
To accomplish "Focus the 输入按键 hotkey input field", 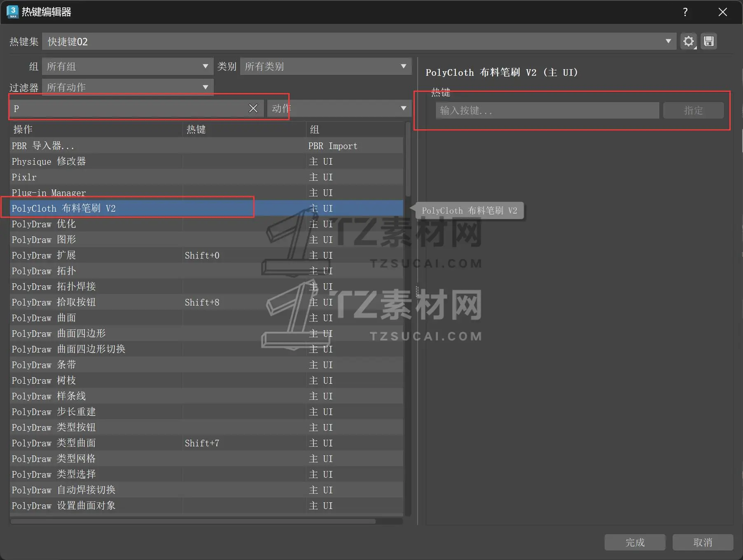I will click(547, 110).
